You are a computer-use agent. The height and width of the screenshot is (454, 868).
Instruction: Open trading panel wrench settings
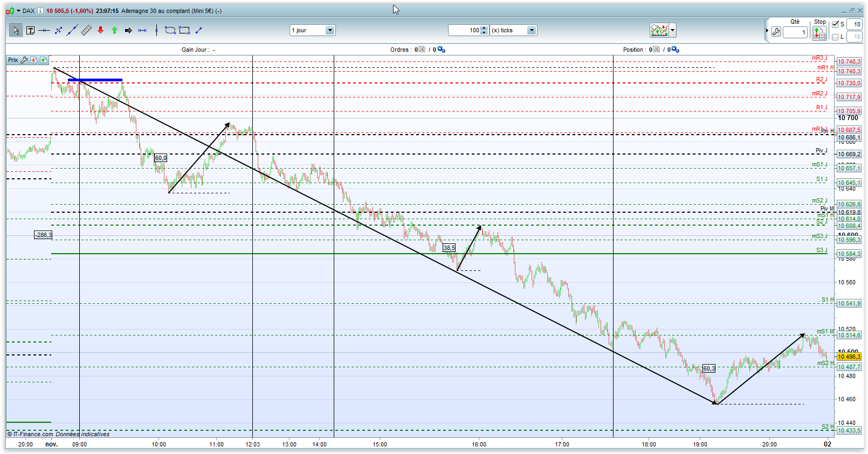(776, 32)
